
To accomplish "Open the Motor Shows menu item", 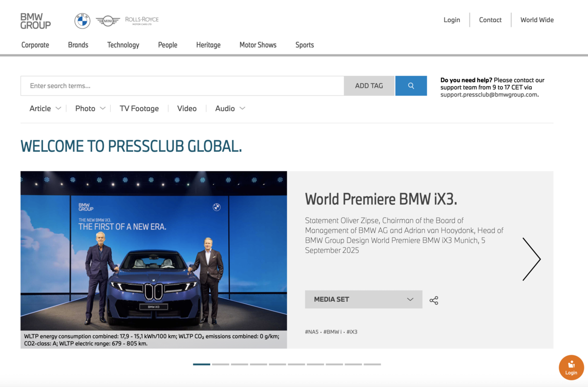I will pos(258,45).
